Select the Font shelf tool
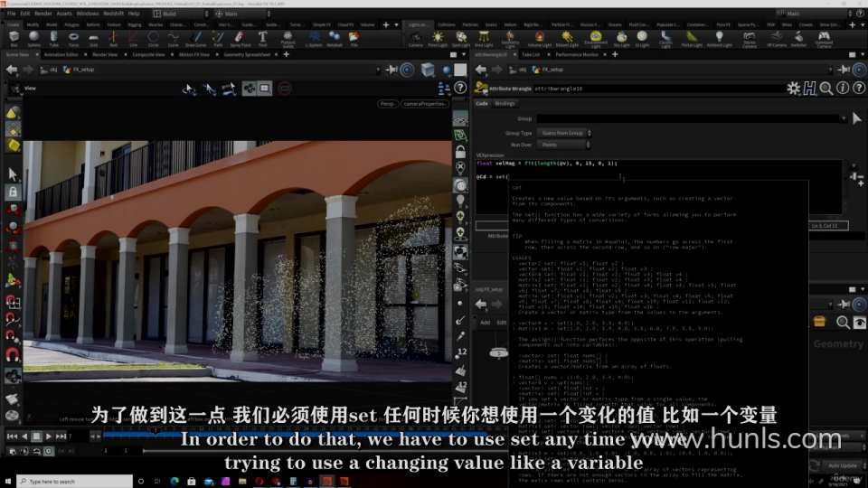Viewport: 868px width, 488px height. 262,38
